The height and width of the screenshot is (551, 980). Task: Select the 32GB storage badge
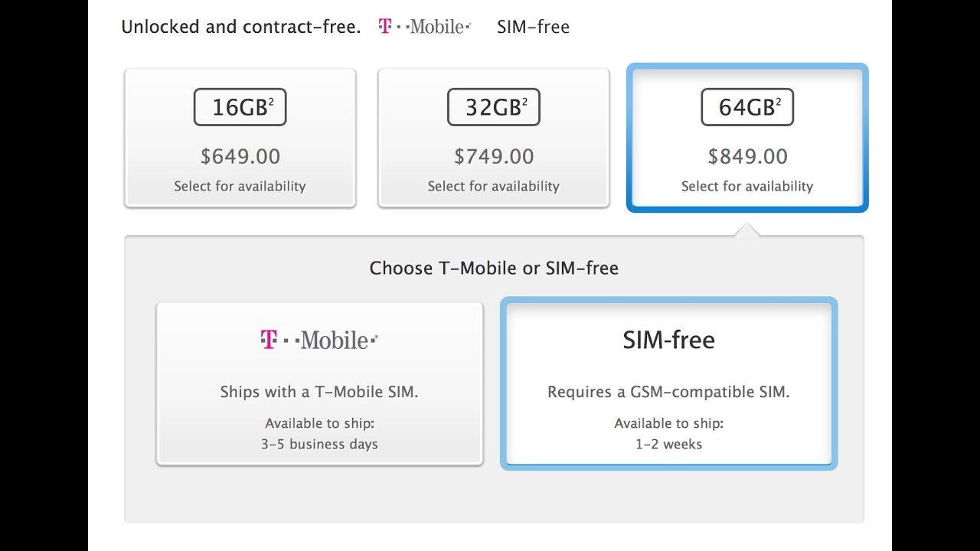coord(494,107)
